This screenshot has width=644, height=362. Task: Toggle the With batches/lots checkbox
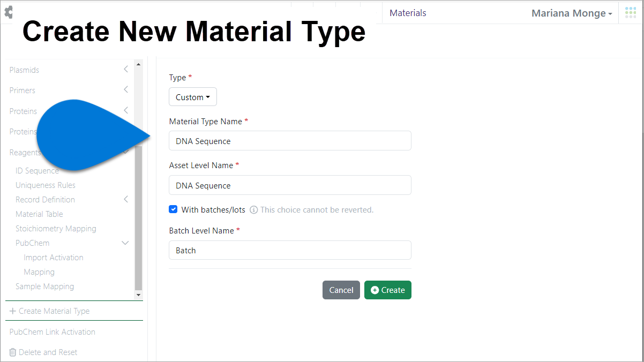click(x=173, y=209)
